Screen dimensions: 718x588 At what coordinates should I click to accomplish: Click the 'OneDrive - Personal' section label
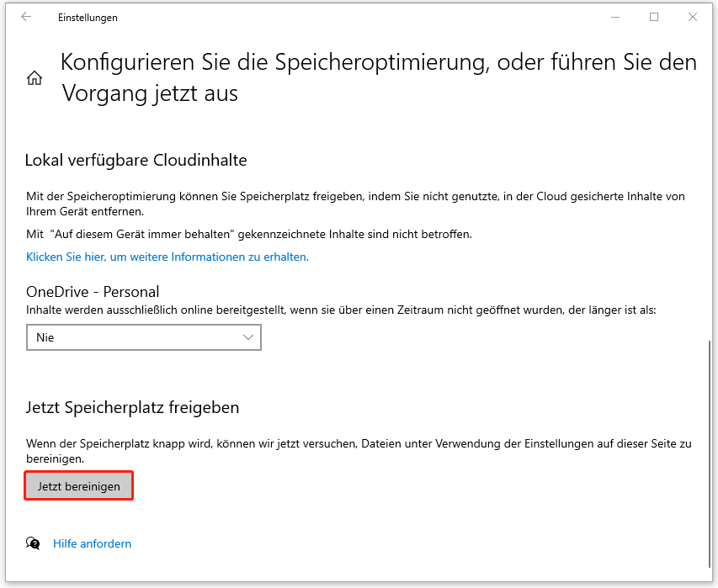coord(94,291)
